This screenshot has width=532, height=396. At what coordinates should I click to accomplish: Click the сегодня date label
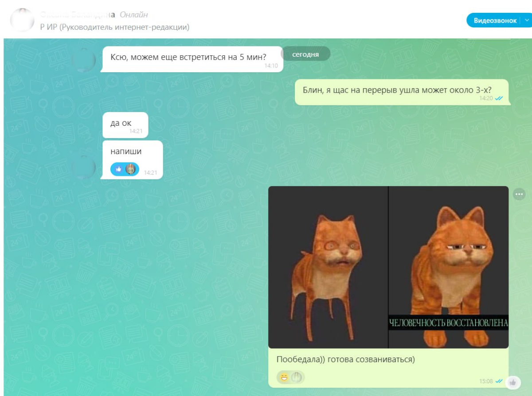(305, 54)
